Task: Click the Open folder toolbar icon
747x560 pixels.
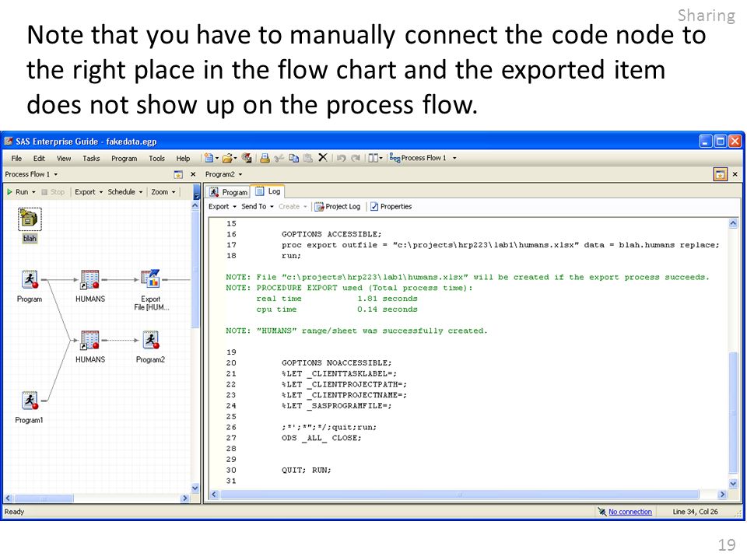Action: (228, 158)
